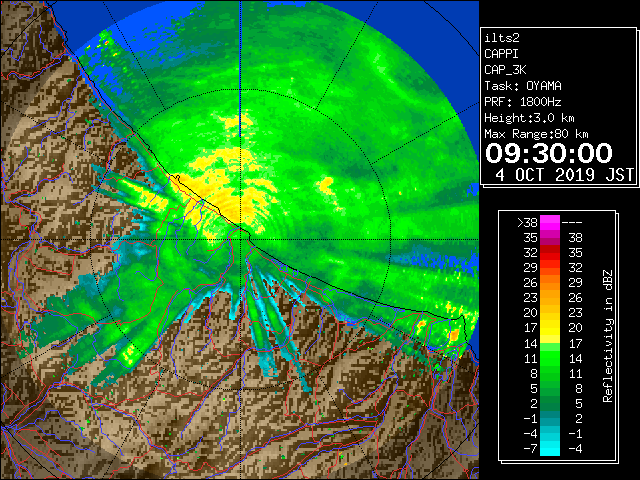Click the '>38' legend label
Screen dimensions: 640x480
(527, 223)
